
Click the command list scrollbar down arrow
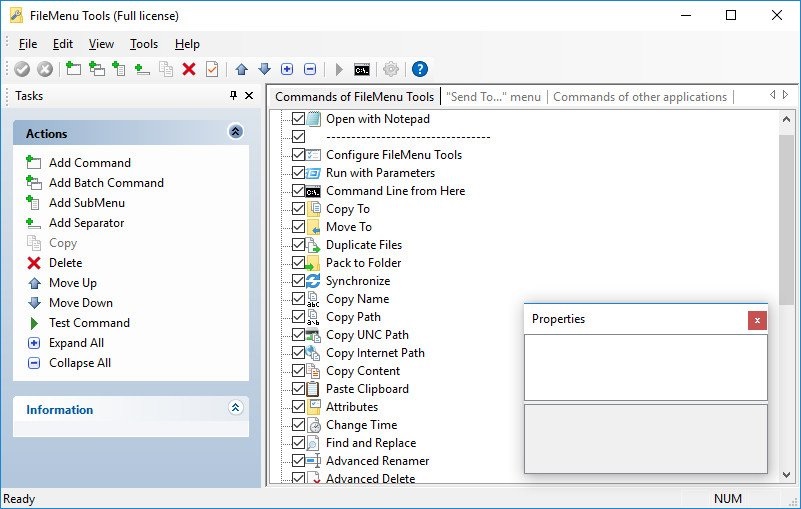[786, 475]
